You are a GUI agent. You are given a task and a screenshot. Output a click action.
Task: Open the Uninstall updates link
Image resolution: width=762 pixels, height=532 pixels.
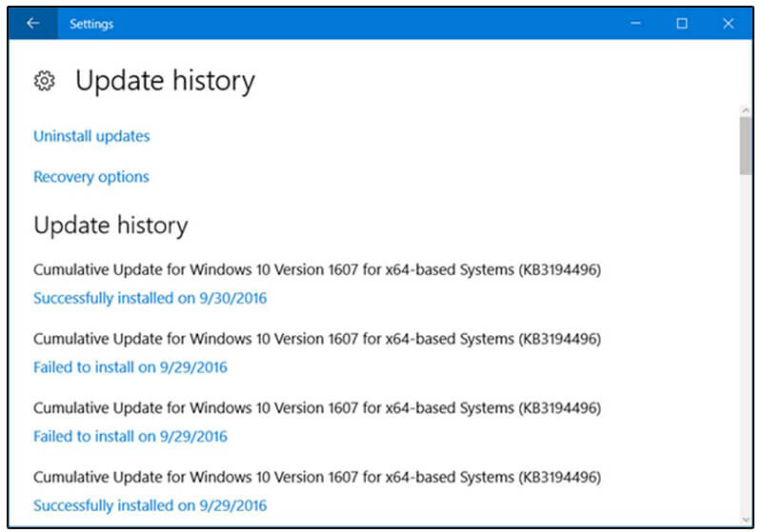click(91, 136)
